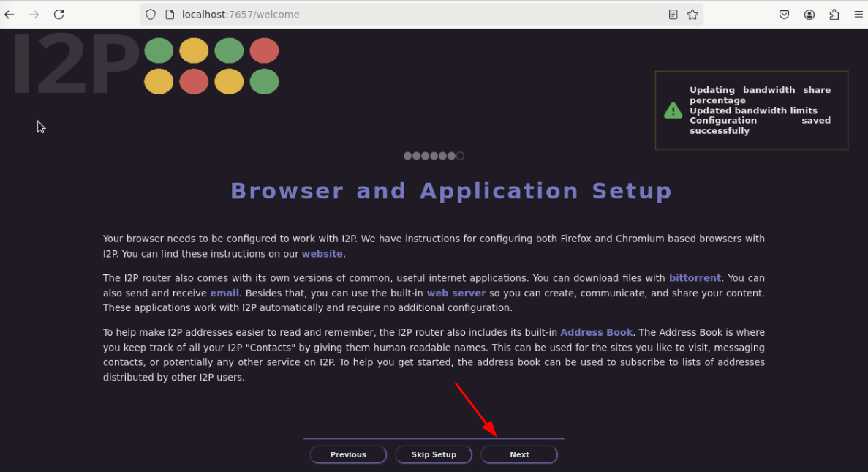Click the 'Updated bandwidth limits' message

(753, 110)
